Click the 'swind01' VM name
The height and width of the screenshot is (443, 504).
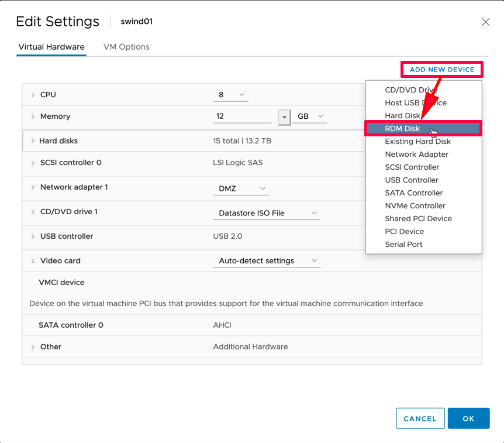pos(137,21)
